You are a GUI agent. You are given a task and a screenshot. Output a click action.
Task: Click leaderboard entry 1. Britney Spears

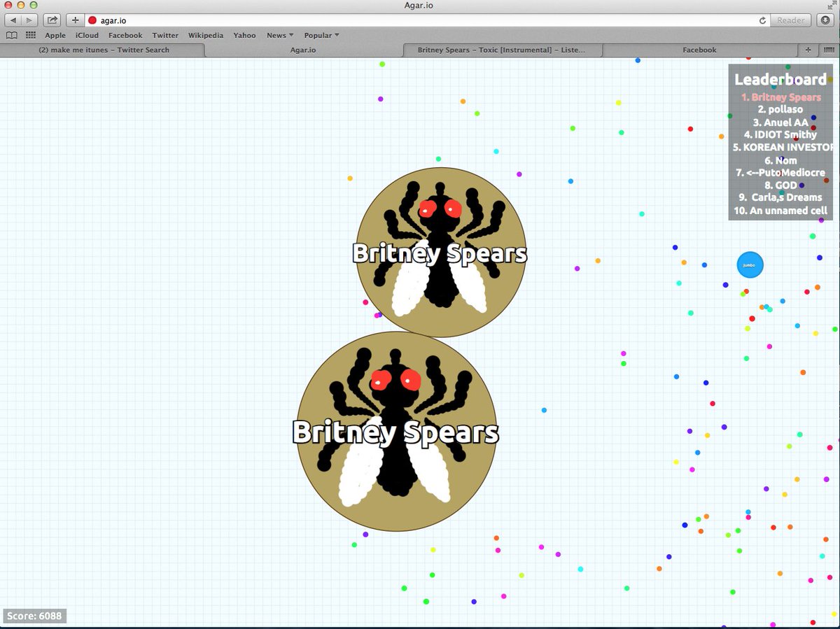[781, 97]
